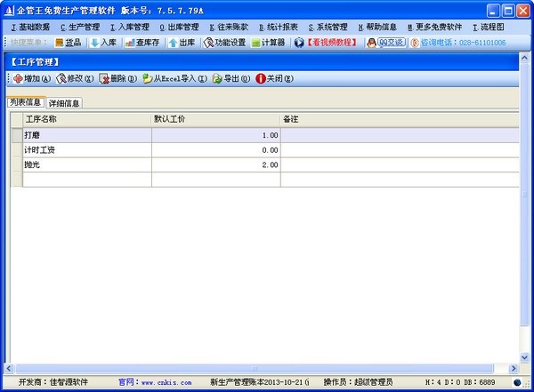Click 修改(X) to edit process
Image resolution: width=534 pixels, height=392 pixels.
[x=75, y=78]
